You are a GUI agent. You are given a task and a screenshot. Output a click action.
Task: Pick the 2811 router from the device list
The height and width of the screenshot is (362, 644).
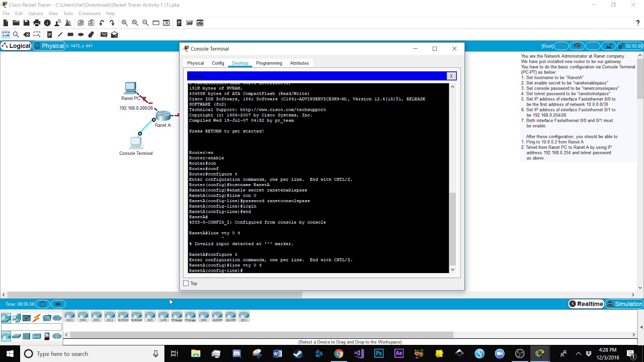[x=244, y=316]
